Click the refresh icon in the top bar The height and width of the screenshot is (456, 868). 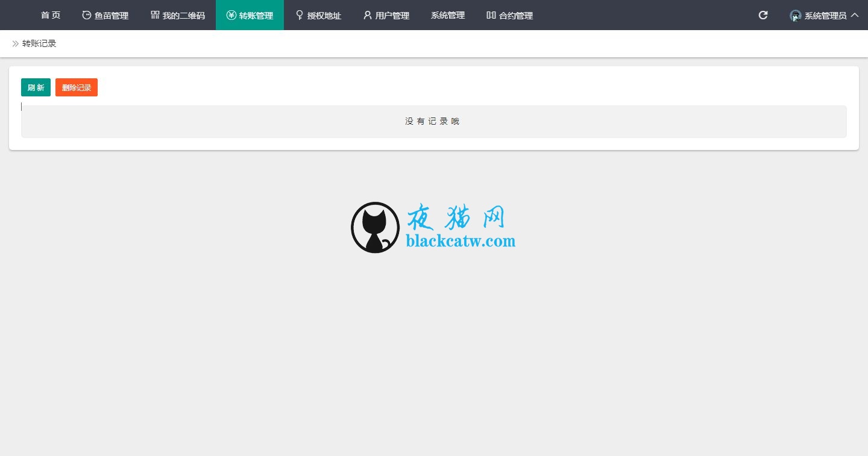(763, 15)
